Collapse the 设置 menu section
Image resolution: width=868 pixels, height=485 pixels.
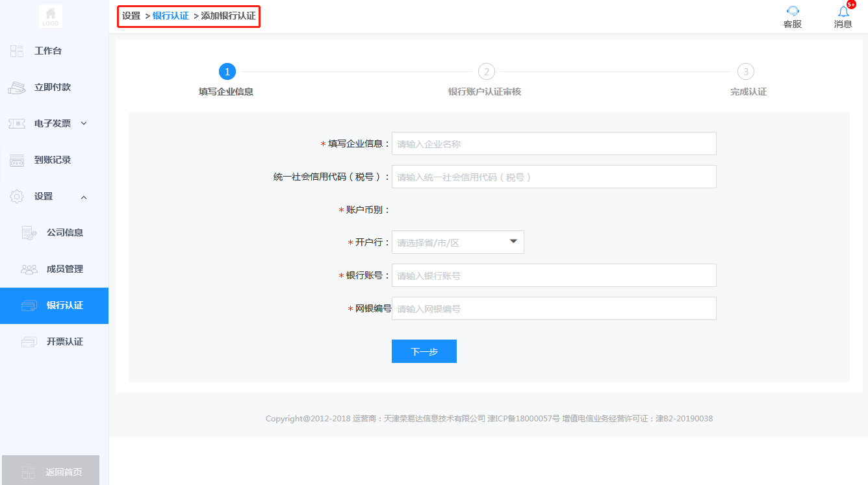tap(84, 197)
